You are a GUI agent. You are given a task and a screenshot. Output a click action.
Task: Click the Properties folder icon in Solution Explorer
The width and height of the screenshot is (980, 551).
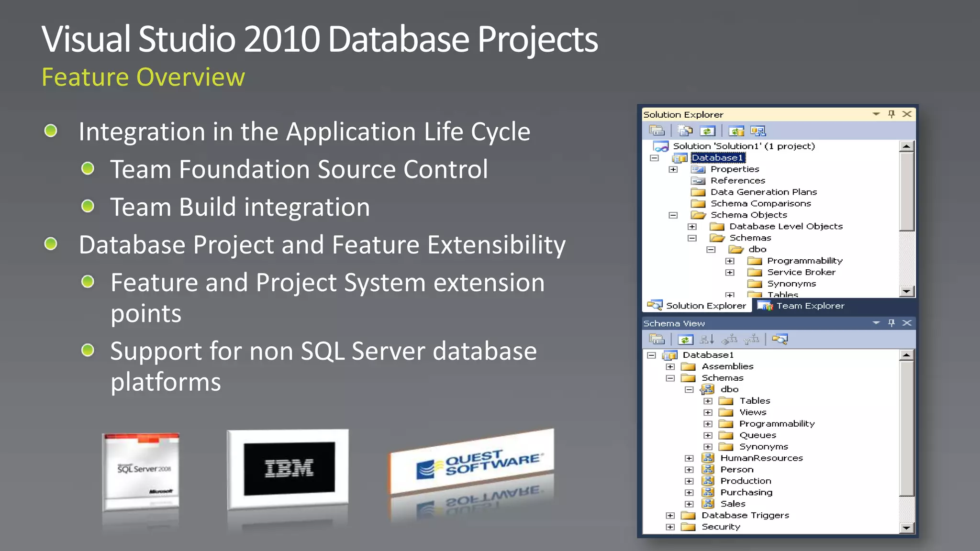coord(699,169)
